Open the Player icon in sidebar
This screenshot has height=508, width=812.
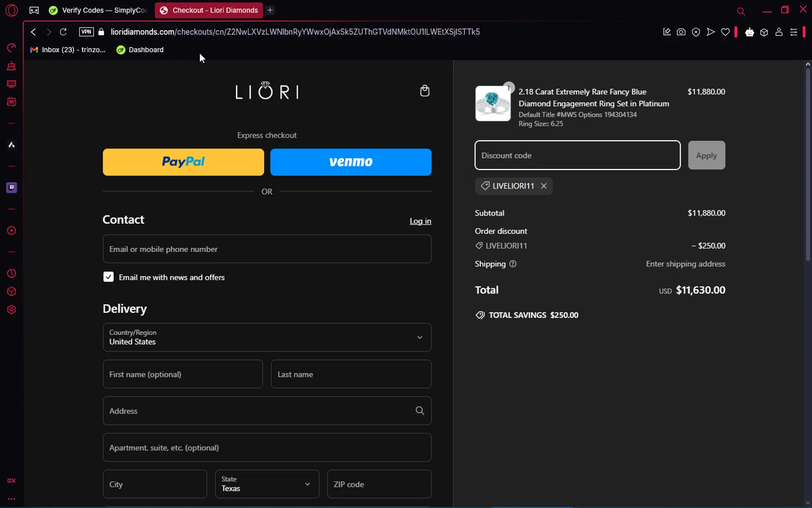11,231
